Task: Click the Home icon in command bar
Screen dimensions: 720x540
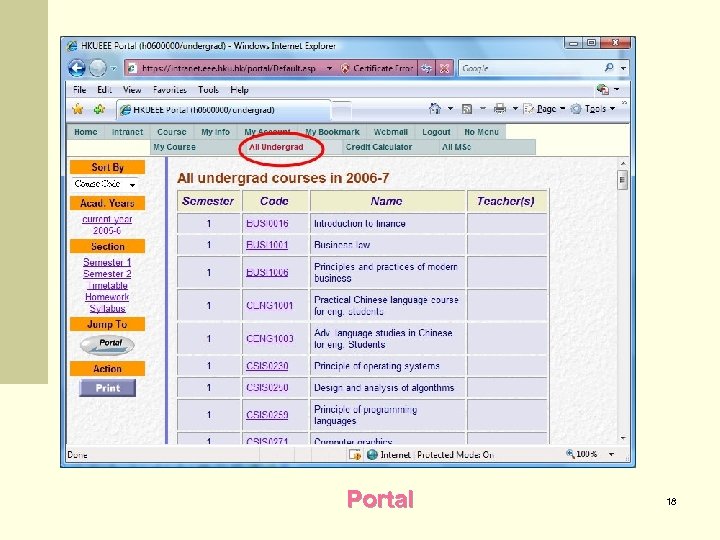Action: 434,109
